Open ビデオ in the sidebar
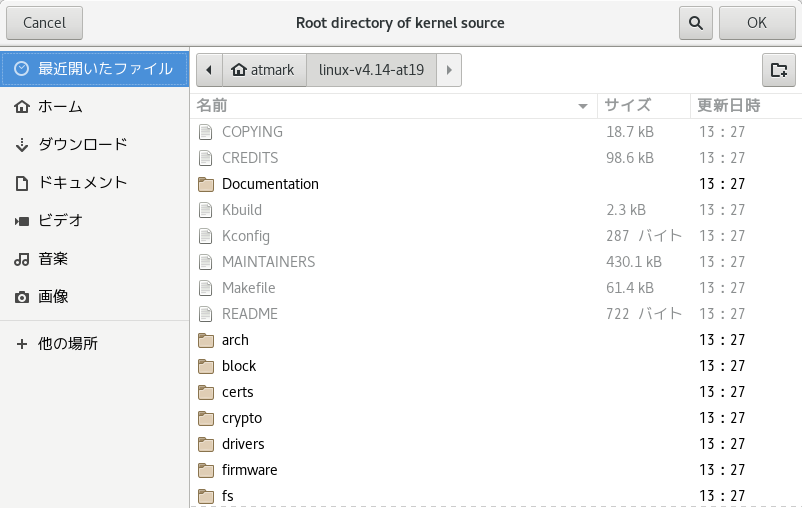 pos(95,220)
